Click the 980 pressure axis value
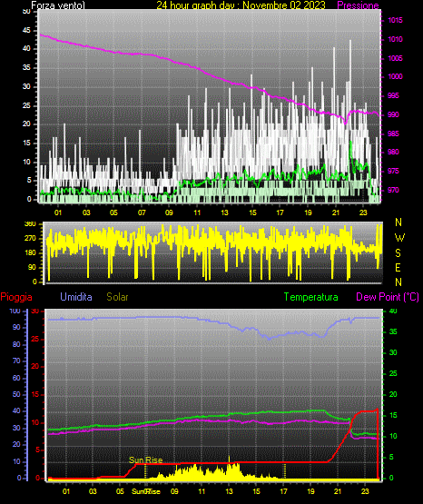Image resolution: width=423 pixels, height=504 pixels. click(393, 152)
